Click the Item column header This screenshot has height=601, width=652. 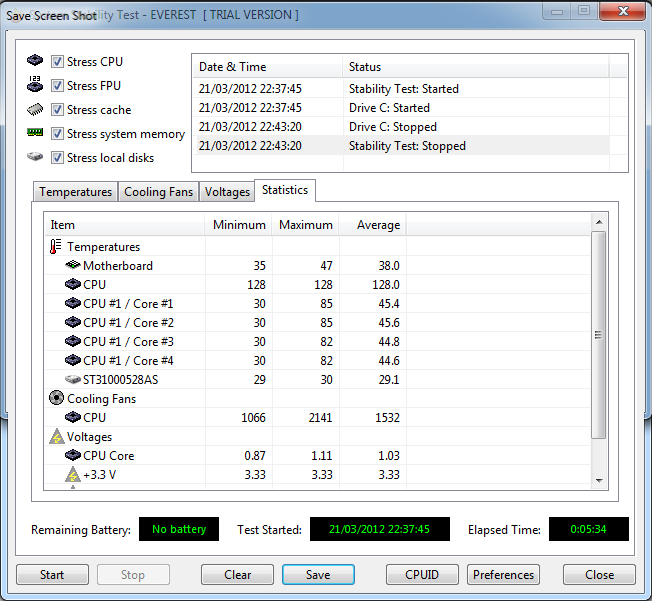point(125,225)
